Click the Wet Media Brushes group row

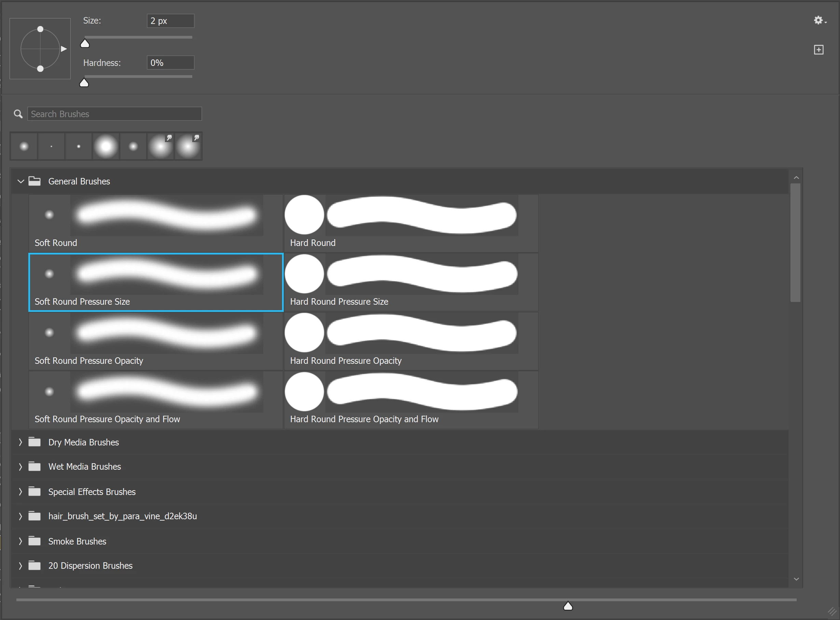pos(85,467)
